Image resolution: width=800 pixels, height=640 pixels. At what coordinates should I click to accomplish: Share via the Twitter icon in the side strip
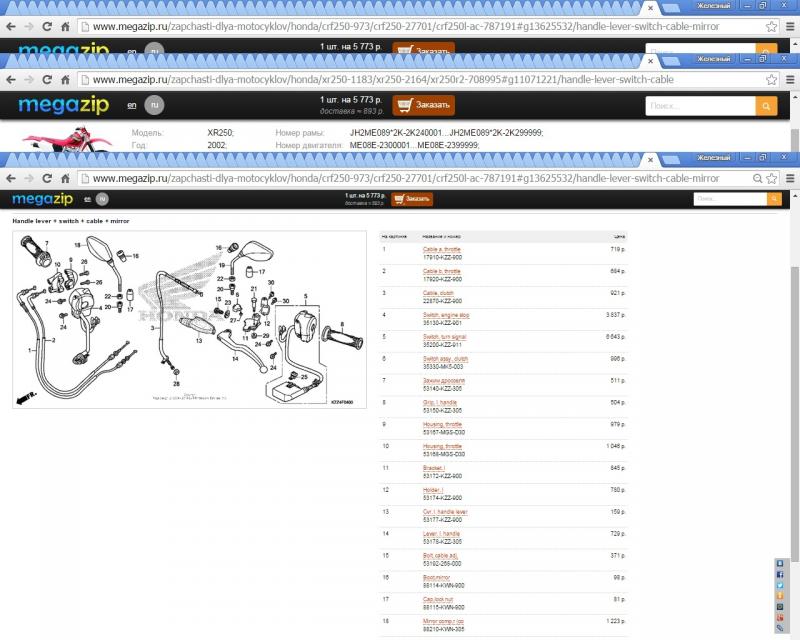780,585
